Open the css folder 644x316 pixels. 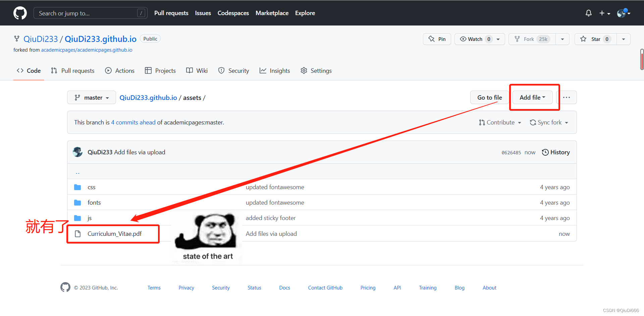coord(92,187)
